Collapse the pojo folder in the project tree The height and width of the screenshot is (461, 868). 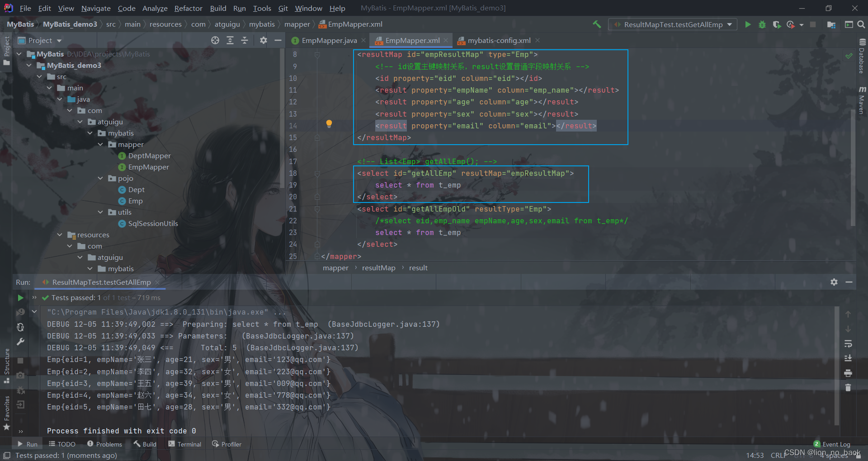100,179
